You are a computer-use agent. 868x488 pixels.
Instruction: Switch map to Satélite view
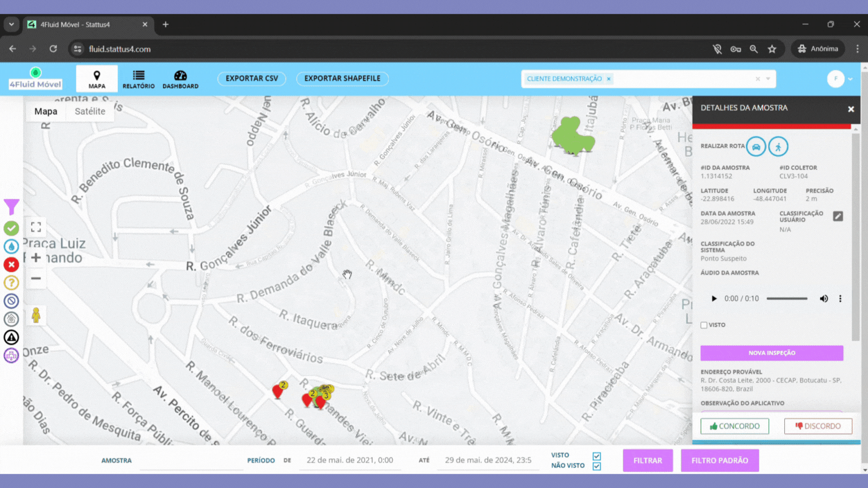click(90, 111)
